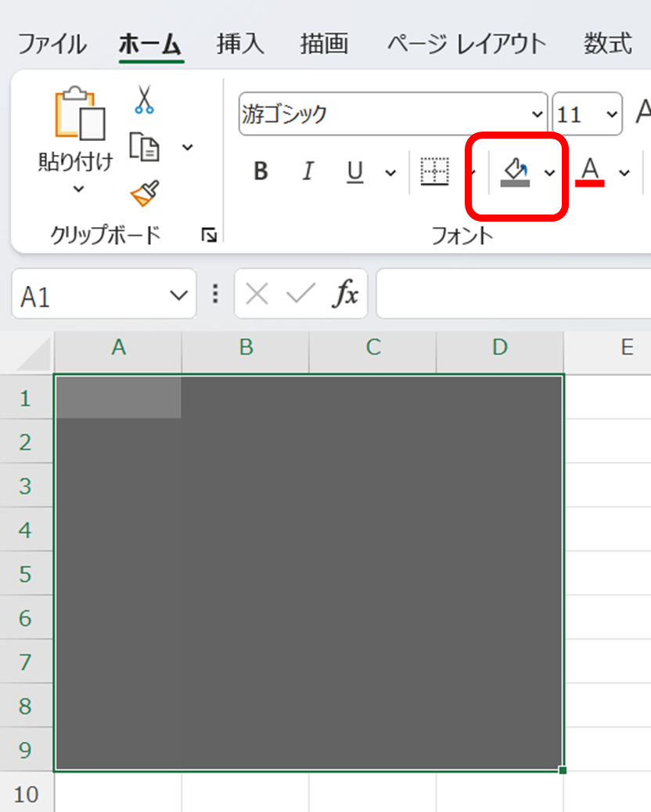Image resolution: width=651 pixels, height=812 pixels.
Task: Open the font size 11 dropdown
Action: [x=611, y=114]
